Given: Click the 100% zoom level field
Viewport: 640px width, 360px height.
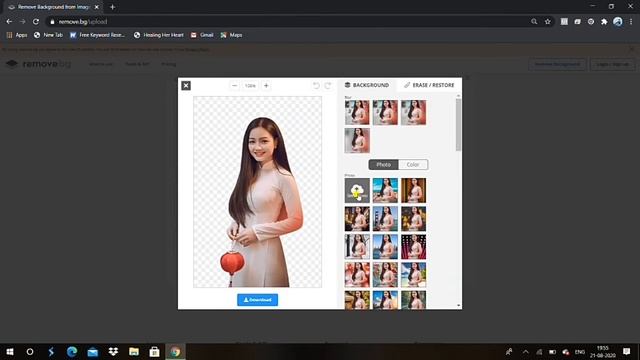Looking at the screenshot, I should pyautogui.click(x=250, y=86).
